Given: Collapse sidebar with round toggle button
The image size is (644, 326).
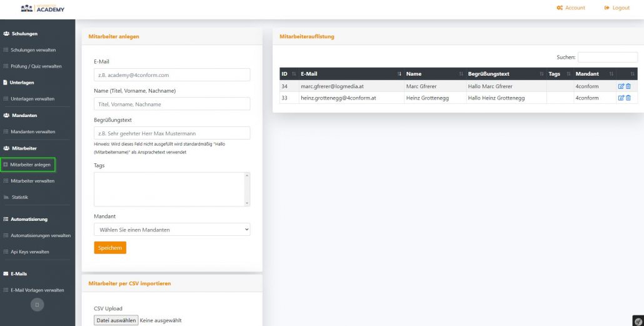Looking at the screenshot, I should 38,305.
